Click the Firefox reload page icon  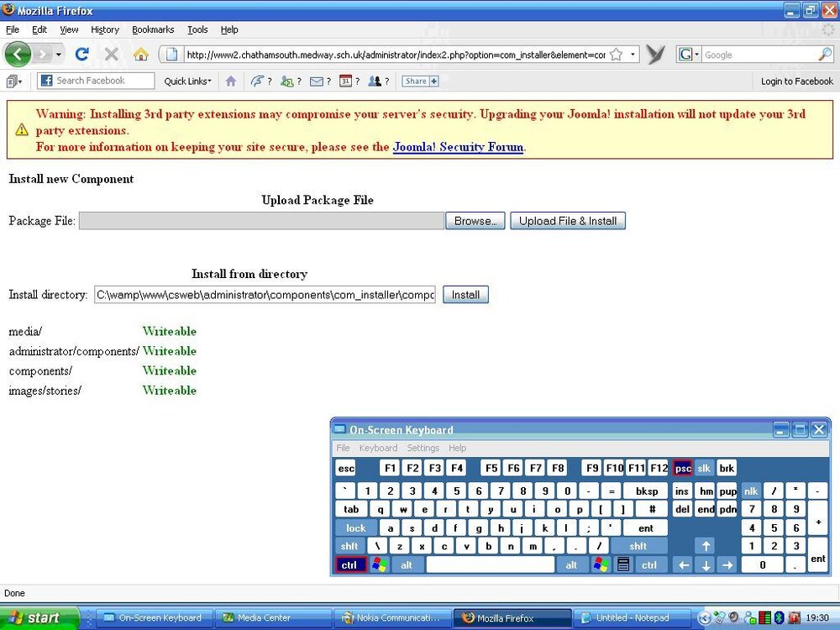[82, 54]
